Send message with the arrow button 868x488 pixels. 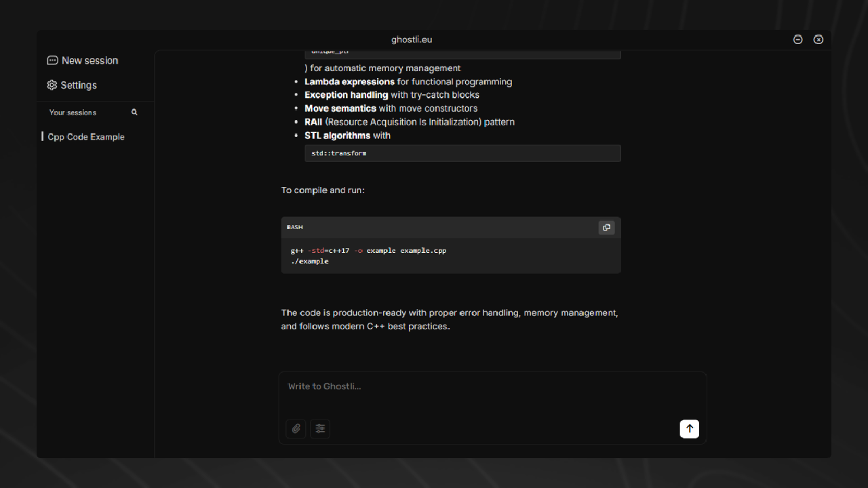point(689,428)
